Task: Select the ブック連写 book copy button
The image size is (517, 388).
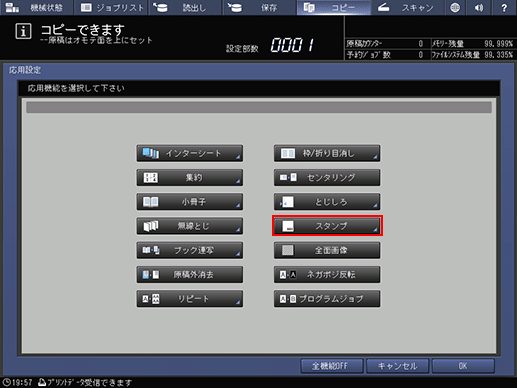Action: [x=189, y=250]
